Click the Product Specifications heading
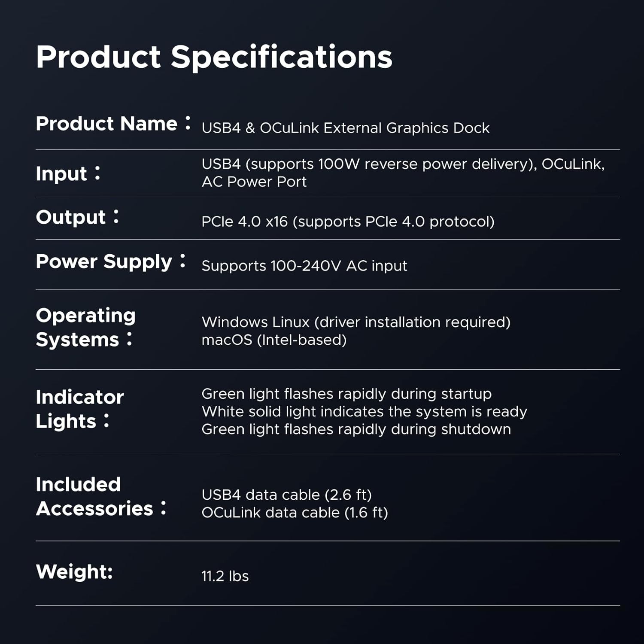The width and height of the screenshot is (644, 644). tap(214, 57)
